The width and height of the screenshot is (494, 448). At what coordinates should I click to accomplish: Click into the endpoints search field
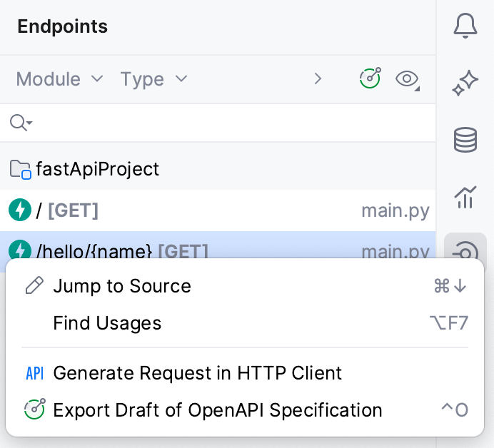tap(228, 123)
